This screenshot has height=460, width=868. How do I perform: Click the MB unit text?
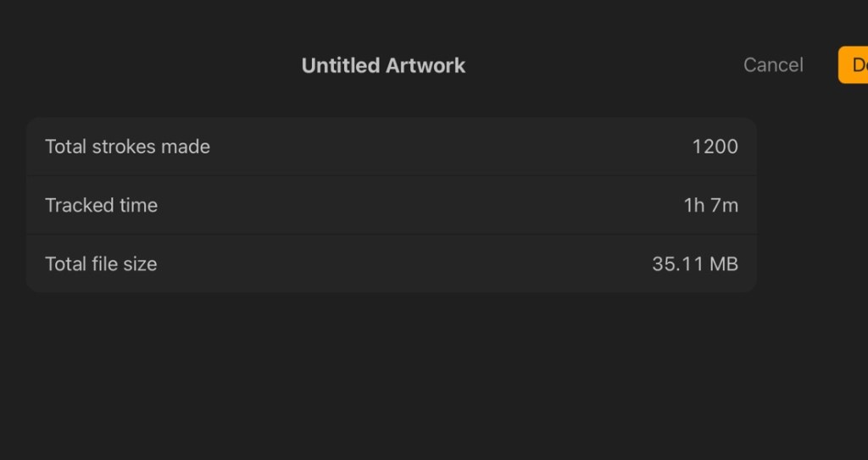(x=723, y=263)
